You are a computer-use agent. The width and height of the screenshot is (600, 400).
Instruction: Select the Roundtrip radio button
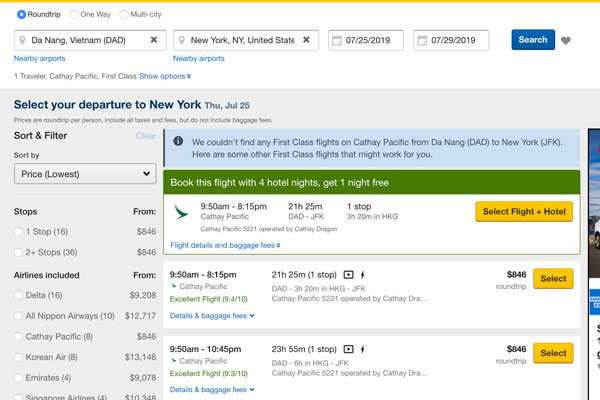(21, 15)
